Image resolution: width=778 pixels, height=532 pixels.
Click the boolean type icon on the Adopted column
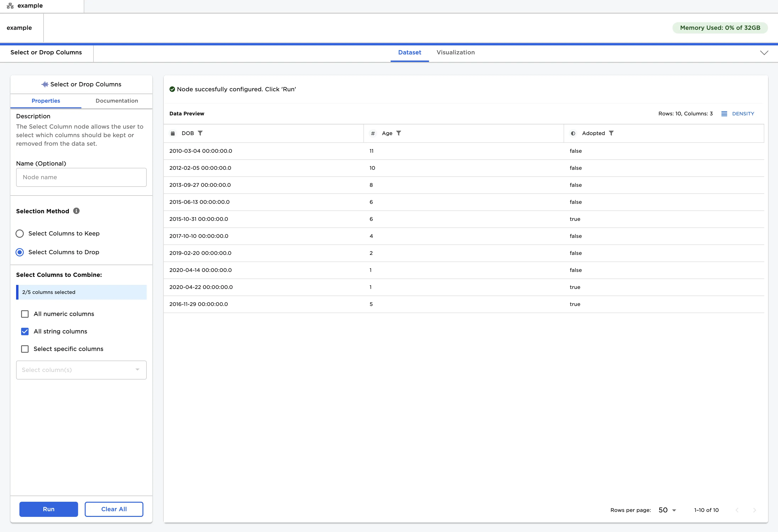(572, 133)
